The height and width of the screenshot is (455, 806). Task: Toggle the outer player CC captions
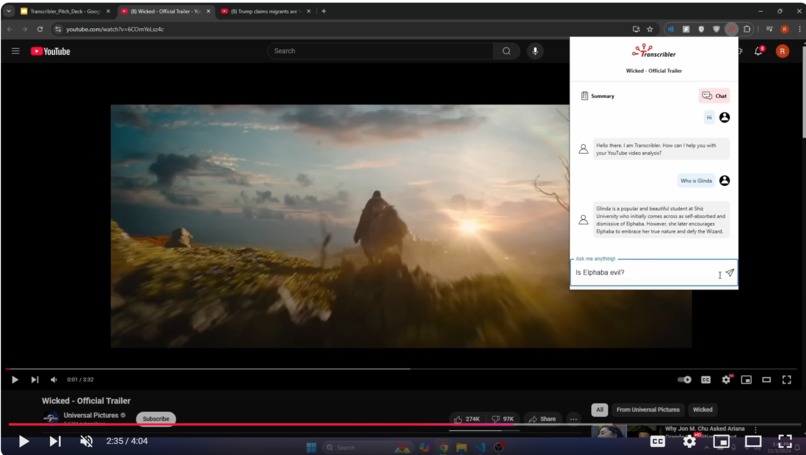click(657, 442)
